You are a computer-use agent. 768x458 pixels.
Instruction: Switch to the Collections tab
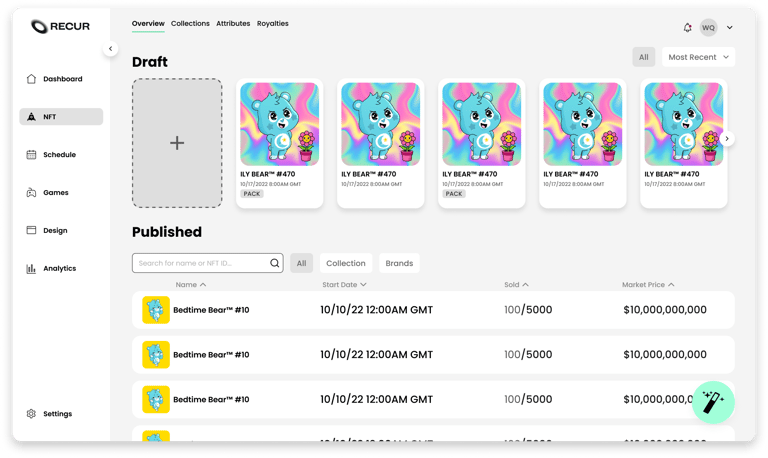tap(190, 24)
